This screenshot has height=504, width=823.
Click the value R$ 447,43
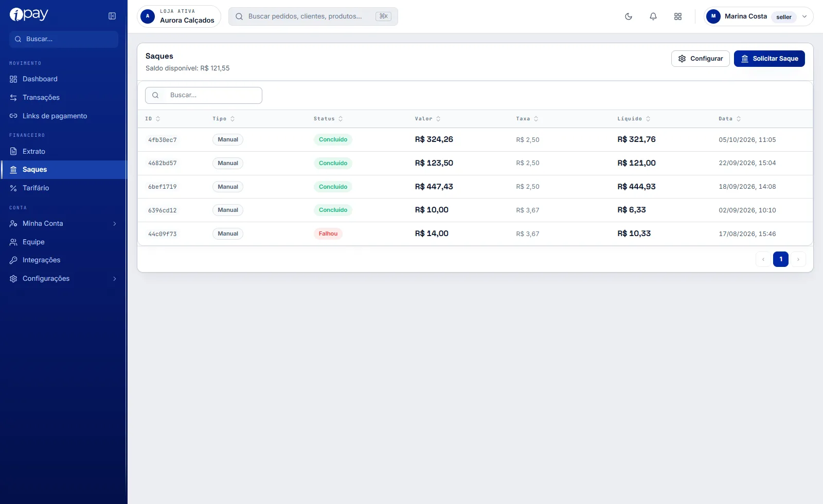click(434, 187)
